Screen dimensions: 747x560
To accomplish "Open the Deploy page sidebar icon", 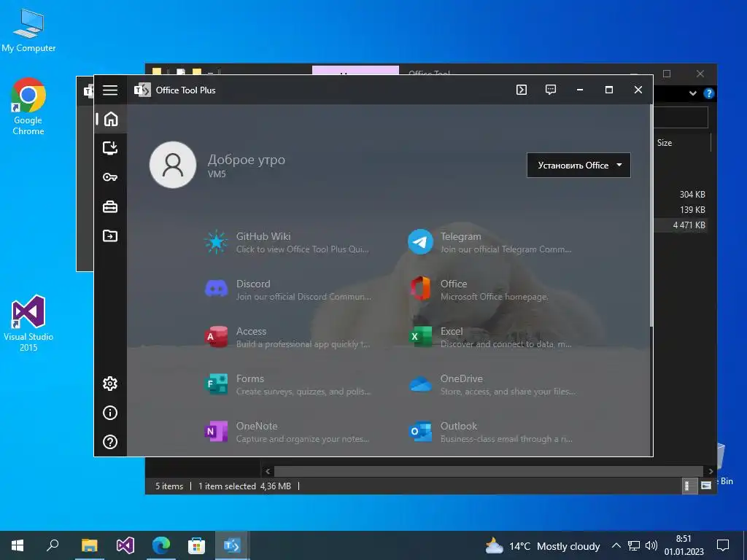I will (110, 148).
